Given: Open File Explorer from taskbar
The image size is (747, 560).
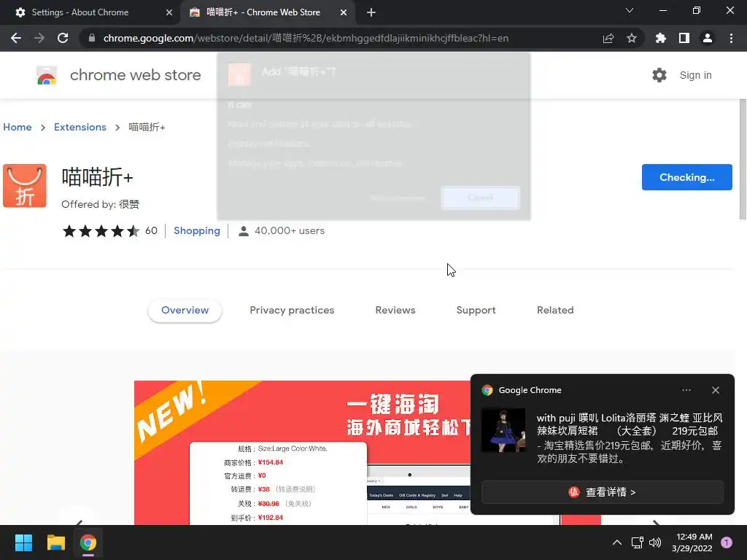Looking at the screenshot, I should click(x=55, y=542).
